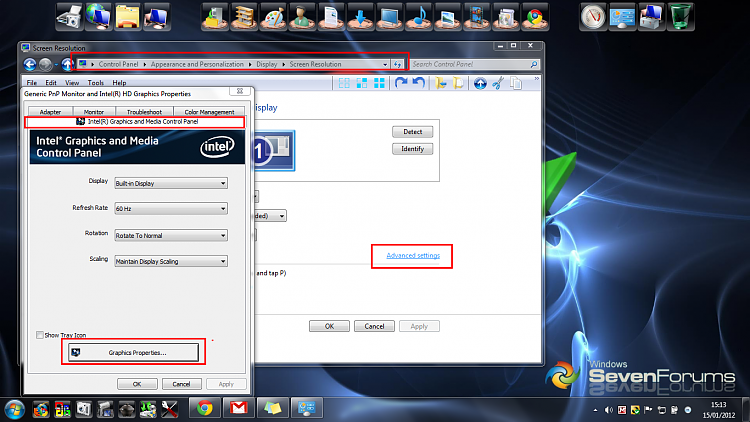This screenshot has height=422, width=750.
Task: Click the Graphics Properties... button
Action: 133,353
